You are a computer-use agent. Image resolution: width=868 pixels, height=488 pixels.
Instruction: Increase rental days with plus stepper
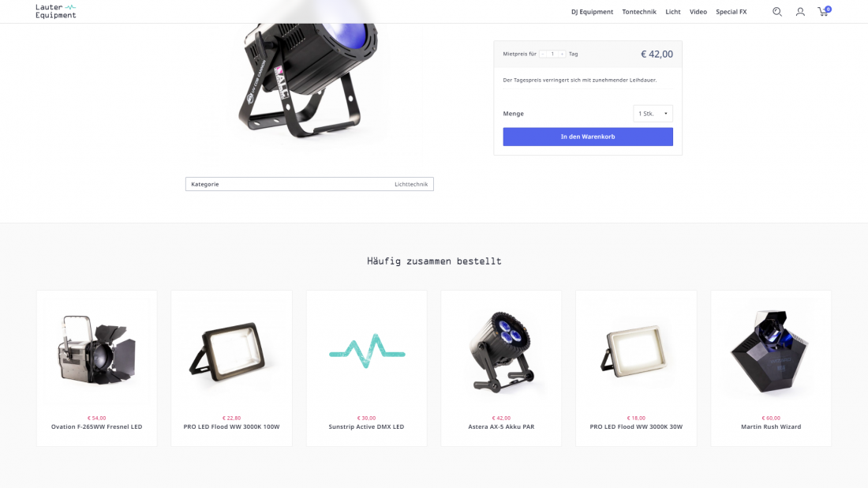(x=562, y=54)
